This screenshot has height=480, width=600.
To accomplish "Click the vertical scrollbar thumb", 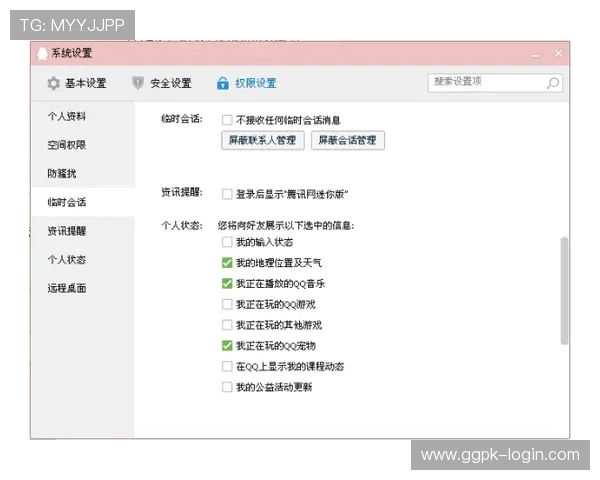I will [x=564, y=291].
